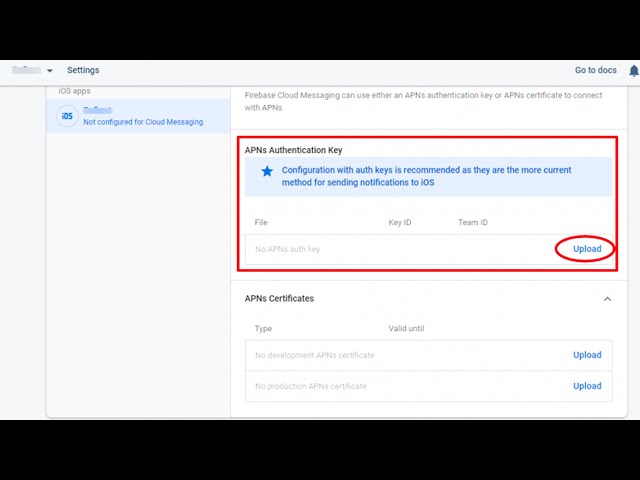Screen dimensions: 640x480
Task: Click the Type column header
Action: point(263,329)
